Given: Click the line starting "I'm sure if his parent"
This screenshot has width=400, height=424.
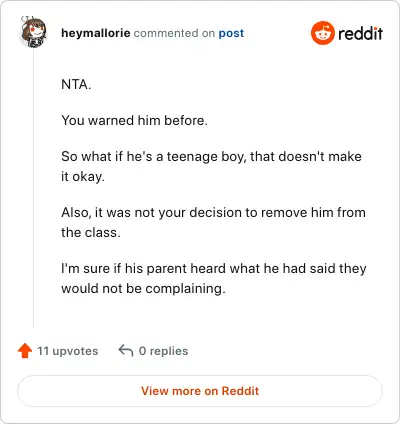Looking at the screenshot, I should [x=214, y=268].
